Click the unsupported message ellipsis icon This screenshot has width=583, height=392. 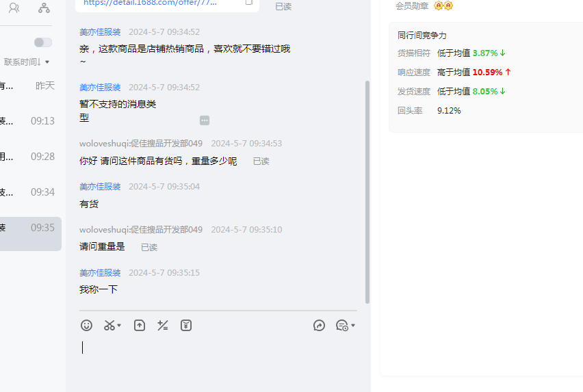(x=205, y=120)
